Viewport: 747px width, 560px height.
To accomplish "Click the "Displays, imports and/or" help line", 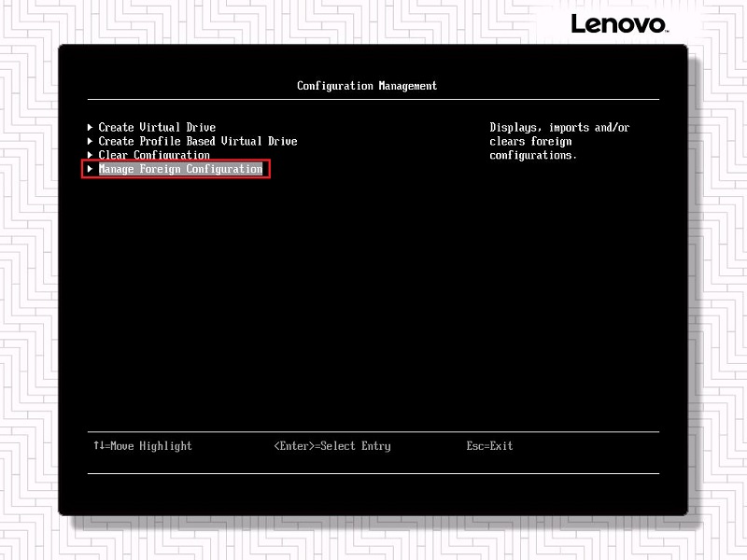I will [x=559, y=127].
